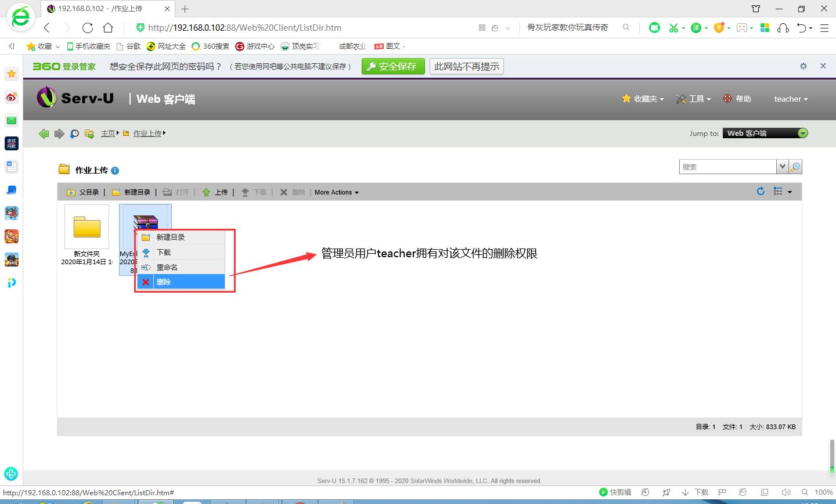Screen dimensions: 836x504
Task: Click 新建目录 in the file toolbar
Action: [131, 192]
